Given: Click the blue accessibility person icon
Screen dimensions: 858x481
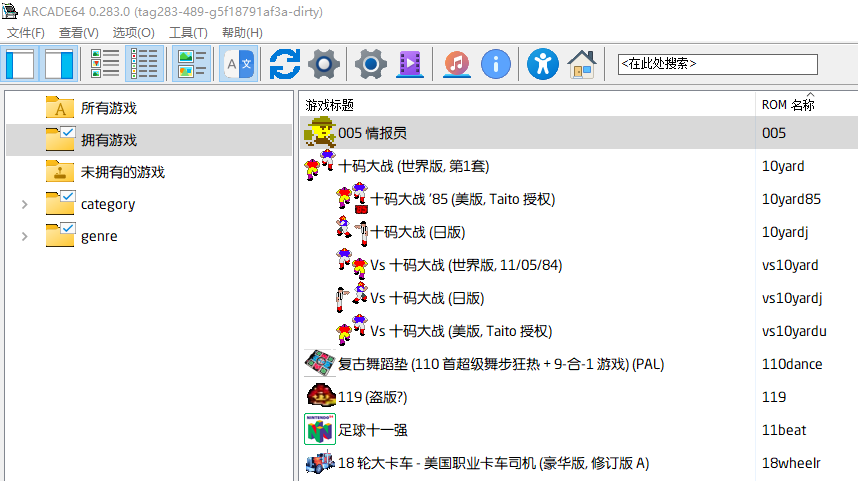Looking at the screenshot, I should tap(542, 64).
